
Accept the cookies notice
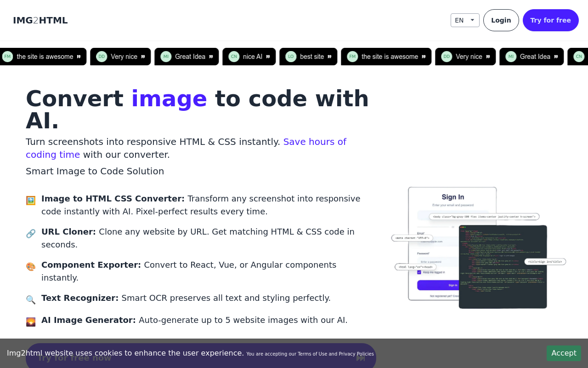click(x=564, y=353)
